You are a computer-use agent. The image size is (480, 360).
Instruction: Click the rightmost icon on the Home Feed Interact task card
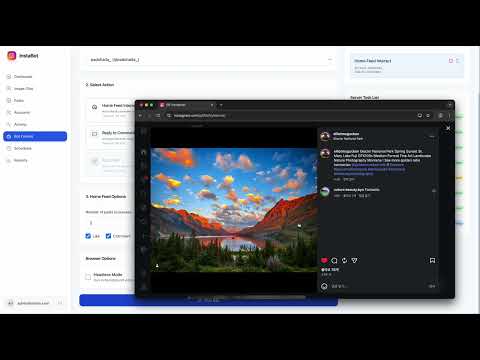click(458, 61)
